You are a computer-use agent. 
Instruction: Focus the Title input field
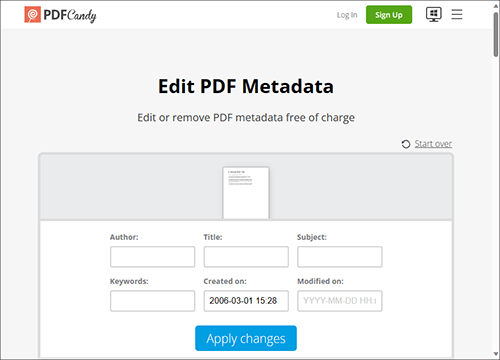[x=246, y=257]
